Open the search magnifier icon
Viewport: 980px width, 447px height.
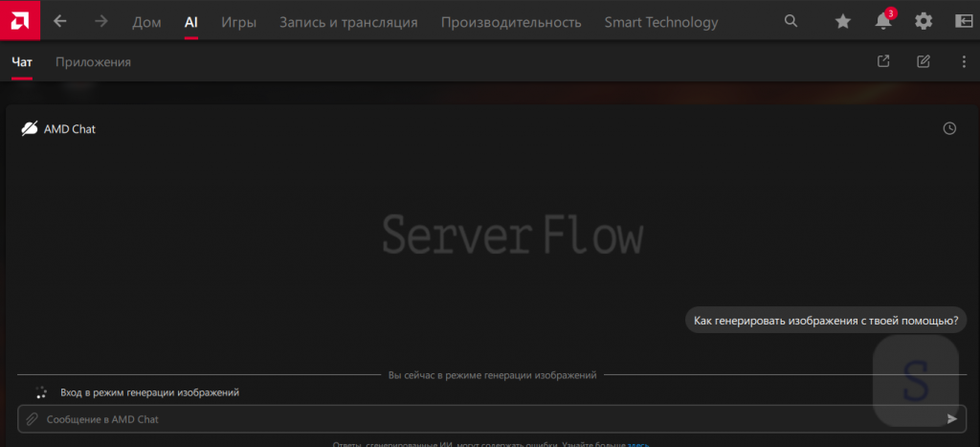click(791, 21)
